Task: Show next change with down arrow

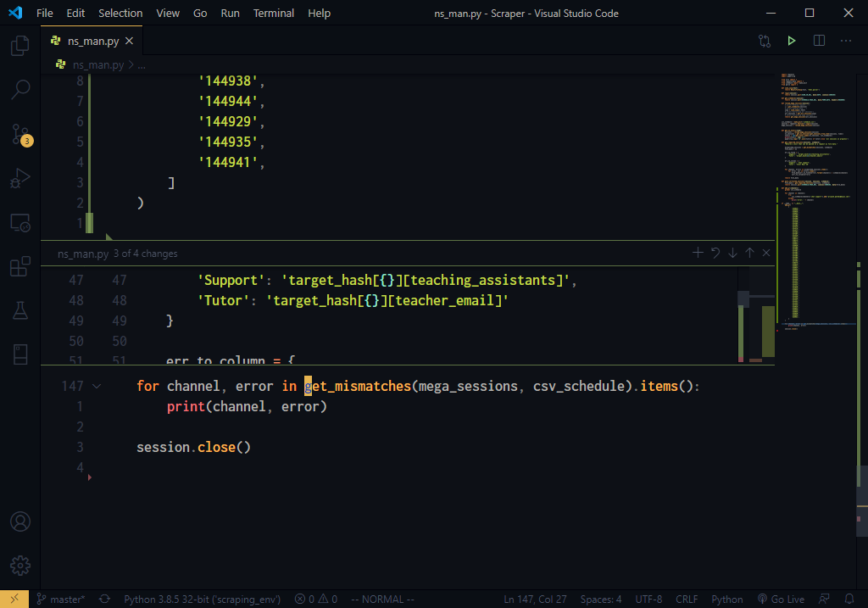Action: pyautogui.click(x=732, y=253)
